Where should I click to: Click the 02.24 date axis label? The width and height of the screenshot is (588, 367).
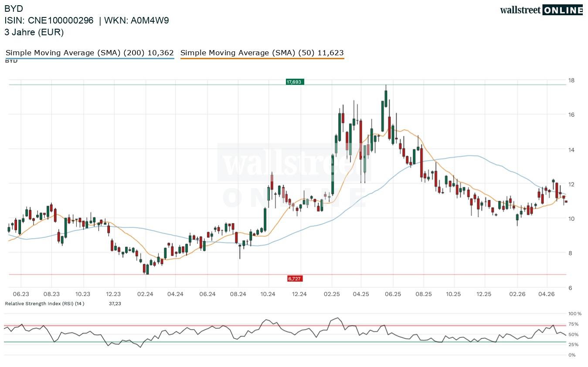pyautogui.click(x=145, y=294)
